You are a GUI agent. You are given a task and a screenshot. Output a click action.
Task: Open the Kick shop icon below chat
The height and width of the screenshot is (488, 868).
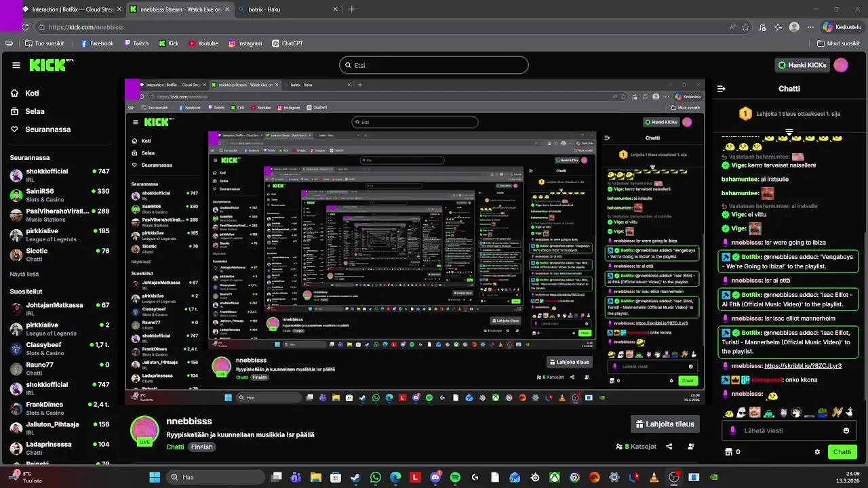pyautogui.click(x=729, y=452)
